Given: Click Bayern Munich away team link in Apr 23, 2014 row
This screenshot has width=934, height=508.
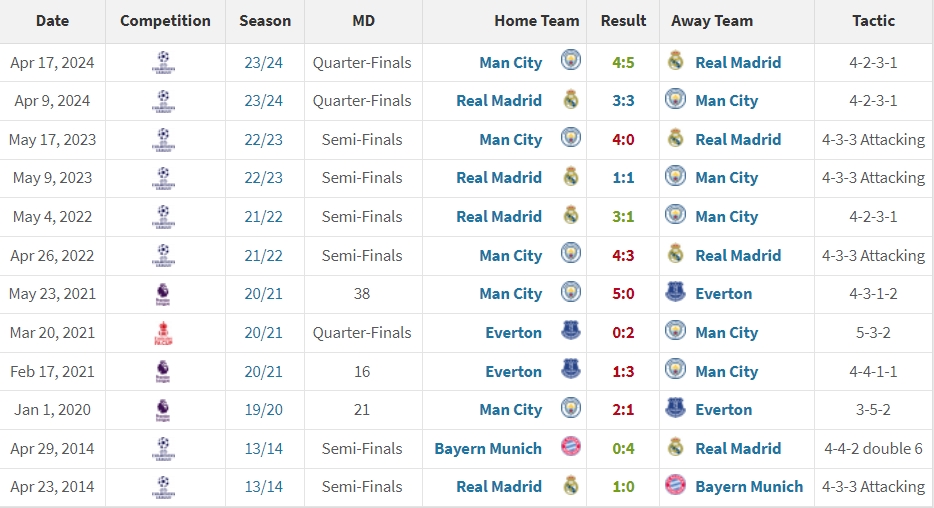Looking at the screenshot, I should [x=749, y=487].
